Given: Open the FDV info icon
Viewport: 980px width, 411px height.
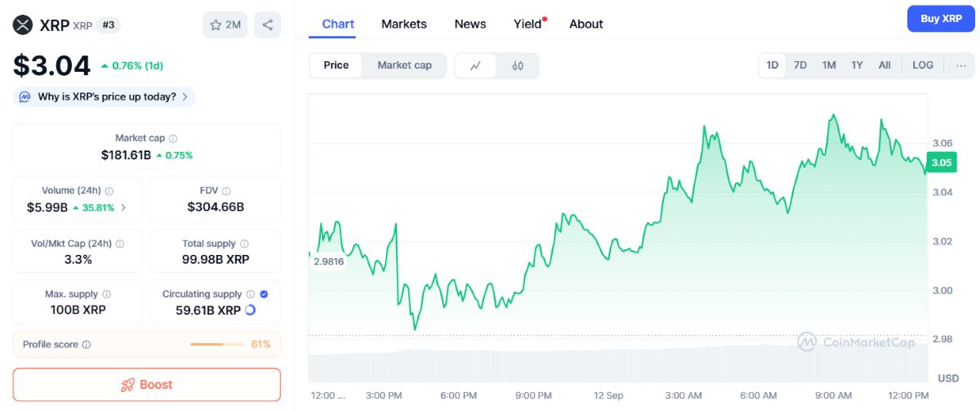Looking at the screenshot, I should point(226,191).
